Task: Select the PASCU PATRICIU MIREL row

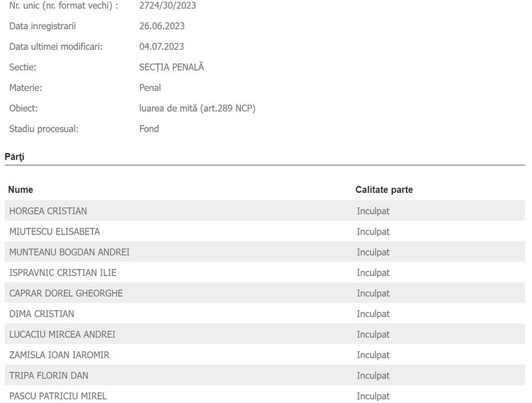Action: pos(264,394)
